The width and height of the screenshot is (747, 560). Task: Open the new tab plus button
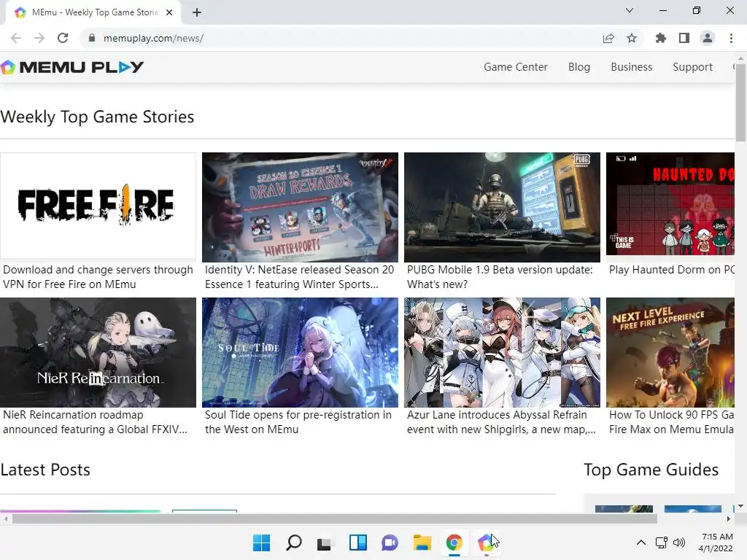click(x=197, y=12)
